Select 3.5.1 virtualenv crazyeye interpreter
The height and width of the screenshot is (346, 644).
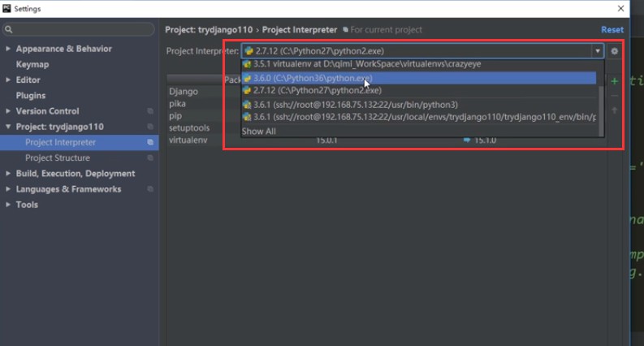point(419,64)
